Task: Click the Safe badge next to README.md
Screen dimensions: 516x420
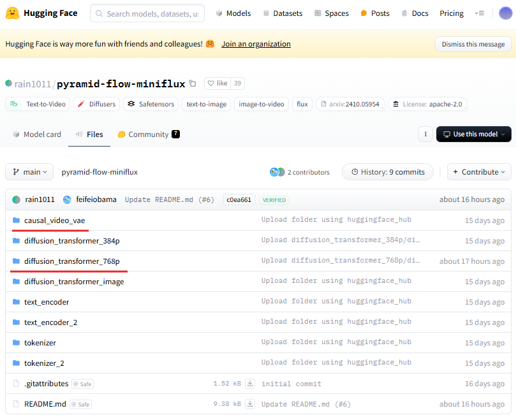Action: (80, 404)
